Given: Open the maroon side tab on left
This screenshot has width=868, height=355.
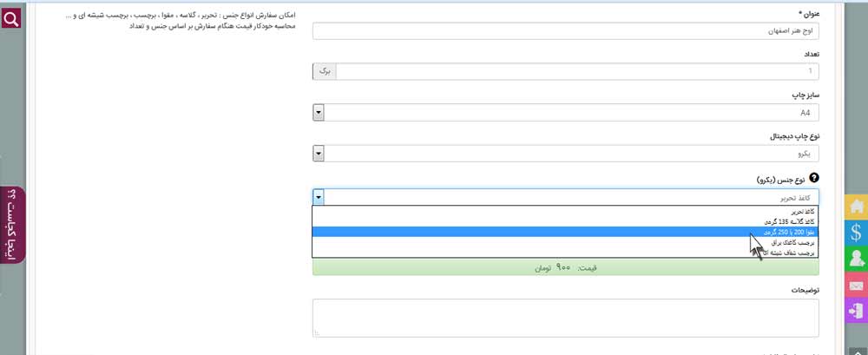Looking at the screenshot, I should [x=12, y=225].
